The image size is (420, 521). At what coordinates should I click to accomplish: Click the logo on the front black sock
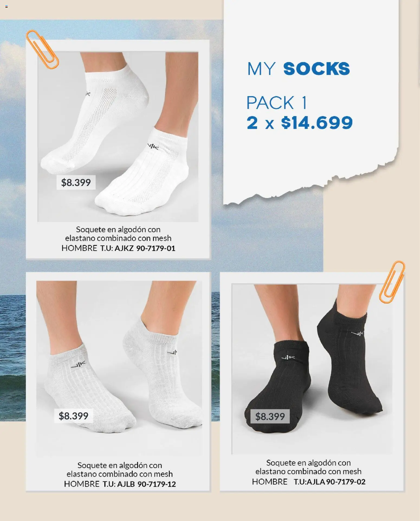(x=288, y=358)
